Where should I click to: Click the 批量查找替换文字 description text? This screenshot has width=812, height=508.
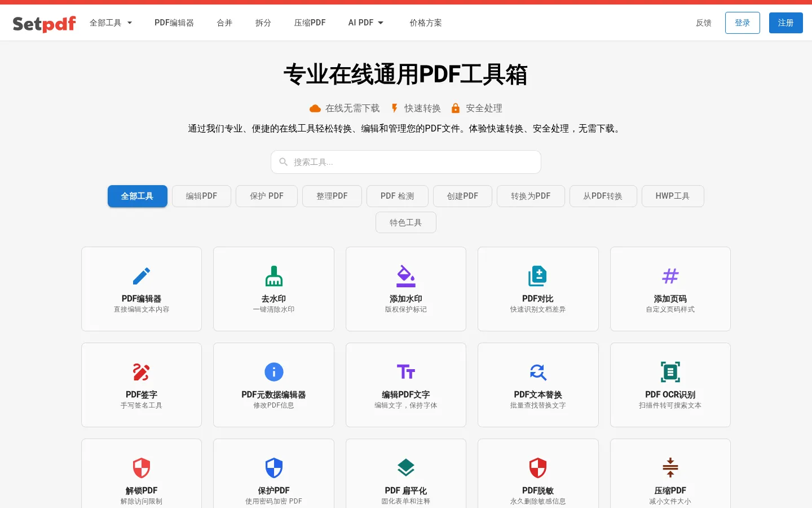538,405
